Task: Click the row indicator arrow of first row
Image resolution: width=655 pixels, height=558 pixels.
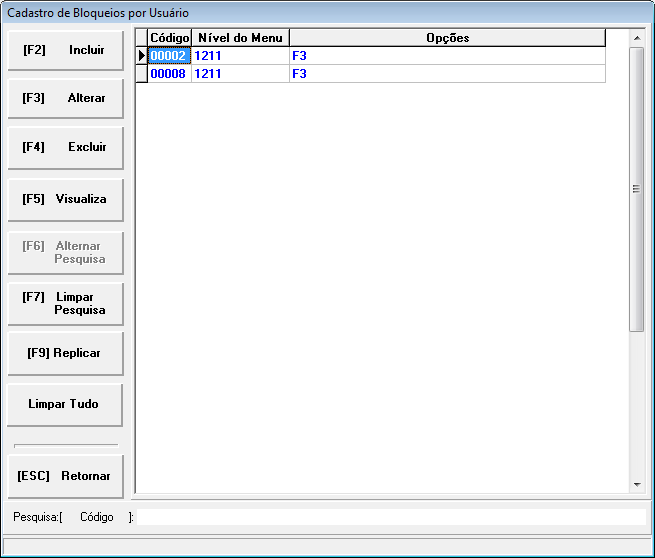Action: 141,56
